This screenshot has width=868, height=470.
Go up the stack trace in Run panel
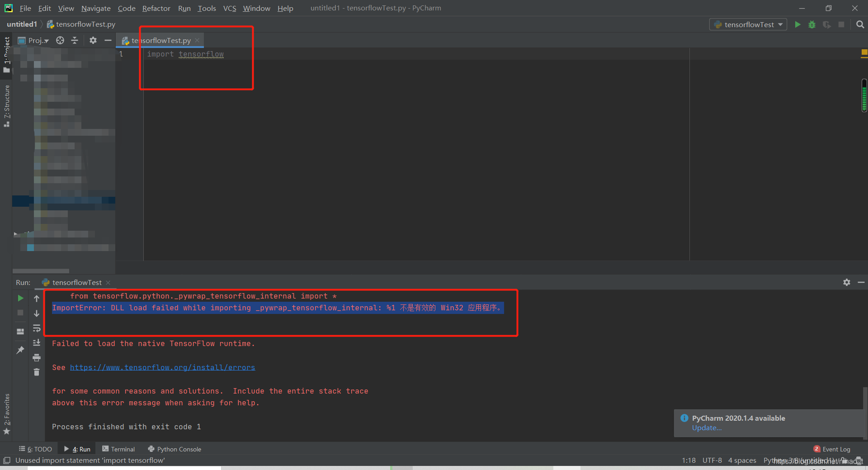(37, 299)
